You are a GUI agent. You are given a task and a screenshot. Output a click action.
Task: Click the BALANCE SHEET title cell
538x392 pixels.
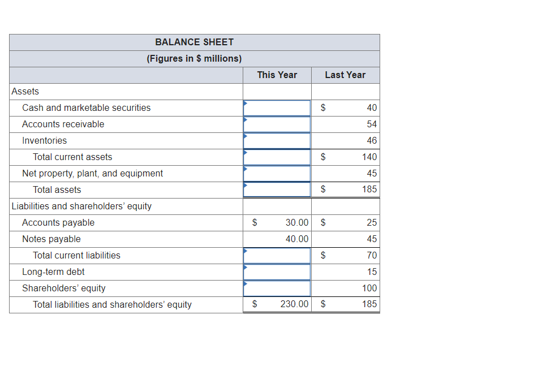pyautogui.click(x=194, y=42)
